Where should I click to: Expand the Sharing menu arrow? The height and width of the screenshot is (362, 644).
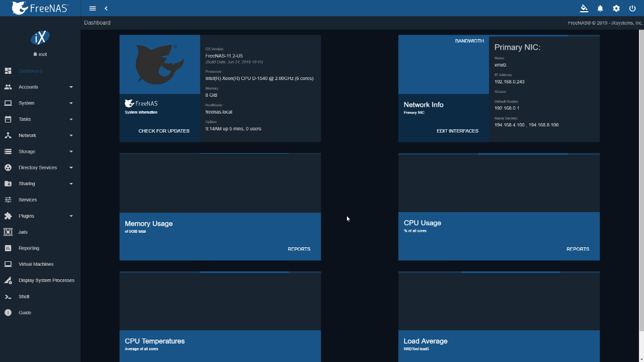coord(71,184)
